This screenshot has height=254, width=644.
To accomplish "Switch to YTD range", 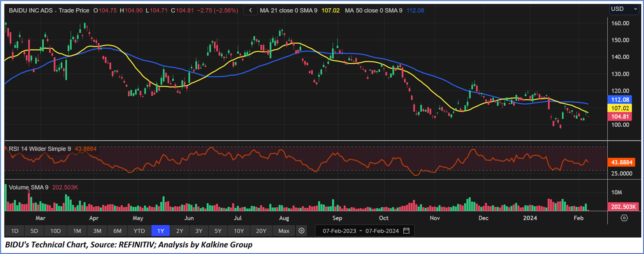I will 139,231.
